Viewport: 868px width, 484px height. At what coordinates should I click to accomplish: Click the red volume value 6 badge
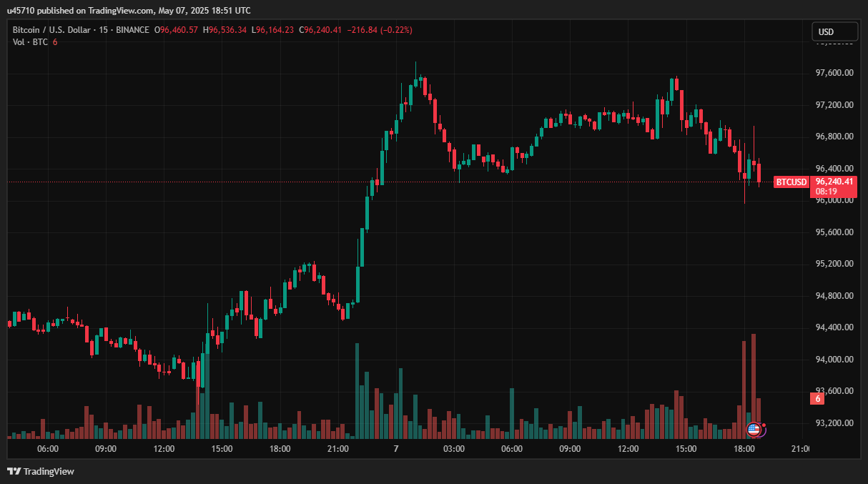click(x=817, y=399)
